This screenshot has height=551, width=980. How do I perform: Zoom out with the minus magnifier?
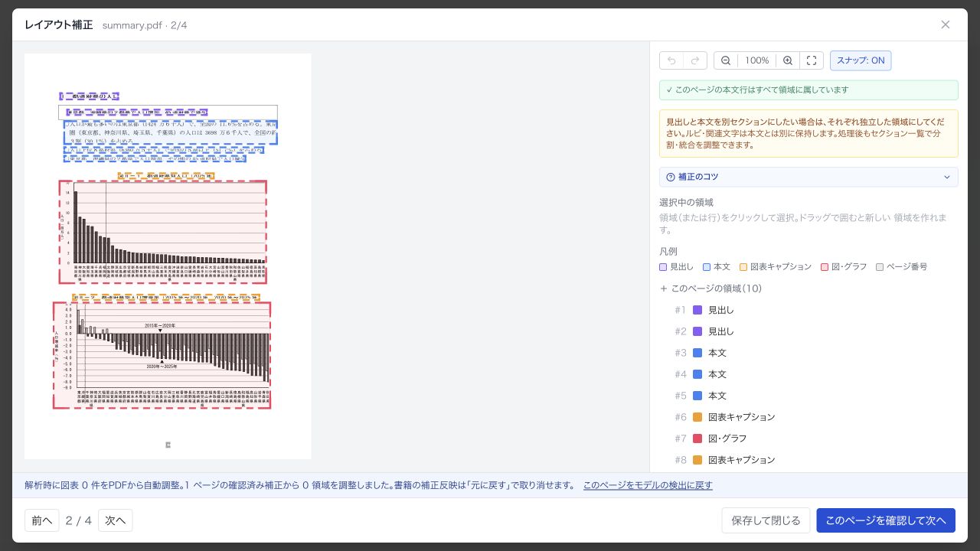[x=726, y=60]
